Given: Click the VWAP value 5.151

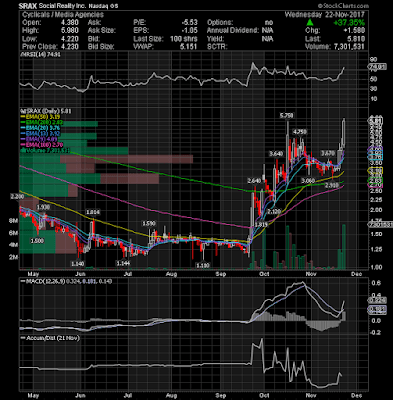Looking at the screenshot, I should click(188, 47).
